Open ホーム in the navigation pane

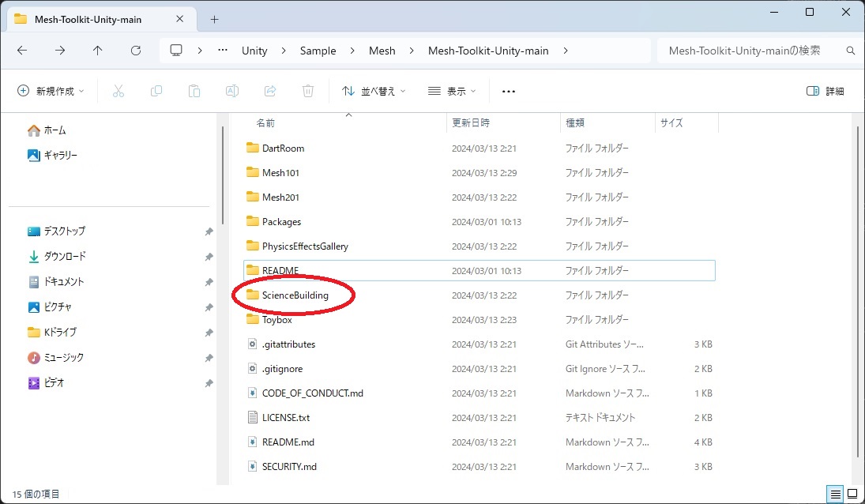[47, 130]
